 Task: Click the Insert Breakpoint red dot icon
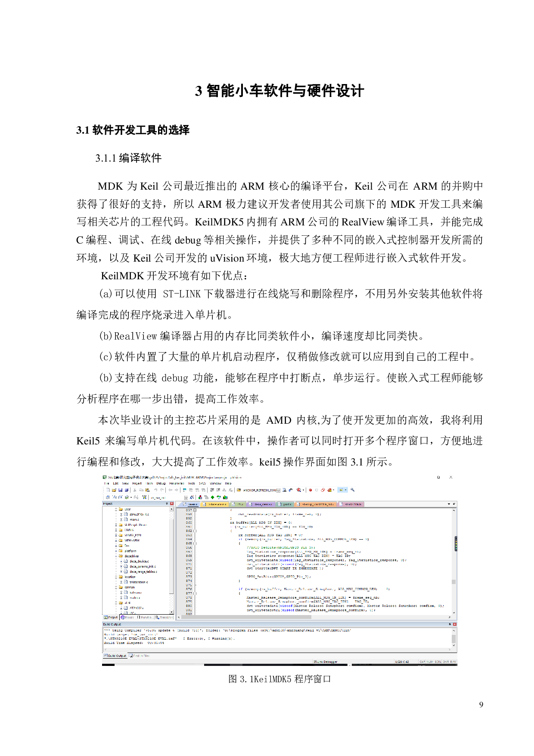pyautogui.click(x=310, y=490)
